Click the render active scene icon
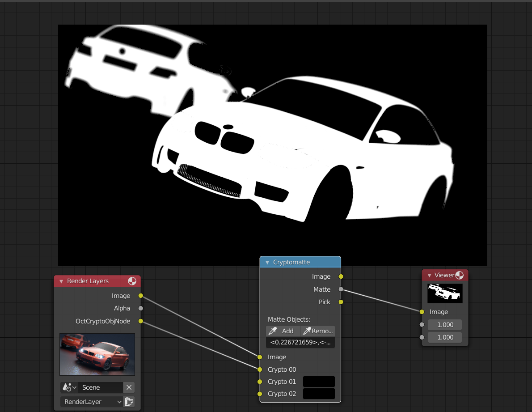 coord(129,402)
